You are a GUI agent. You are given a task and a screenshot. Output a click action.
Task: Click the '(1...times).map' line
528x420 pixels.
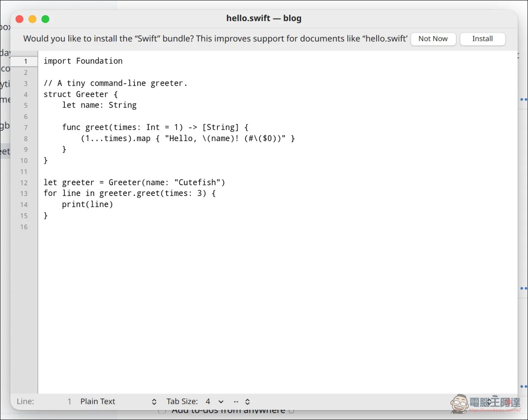[x=188, y=139]
